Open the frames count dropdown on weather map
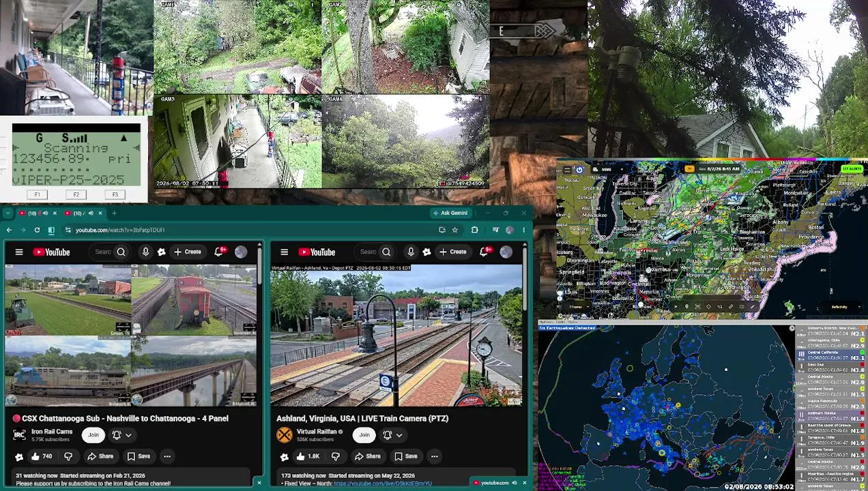The image size is (868, 491). pos(577,307)
